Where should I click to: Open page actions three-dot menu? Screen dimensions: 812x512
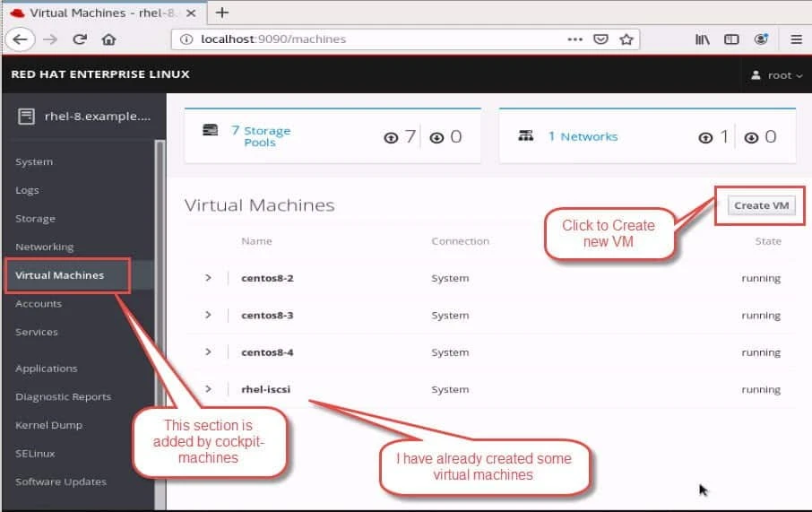pyautogui.click(x=574, y=39)
